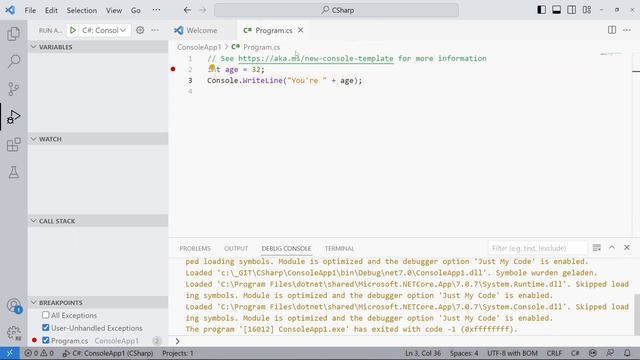Split the editor to the right
Image resolution: width=640 pixels, height=360 pixels.
click(x=612, y=30)
